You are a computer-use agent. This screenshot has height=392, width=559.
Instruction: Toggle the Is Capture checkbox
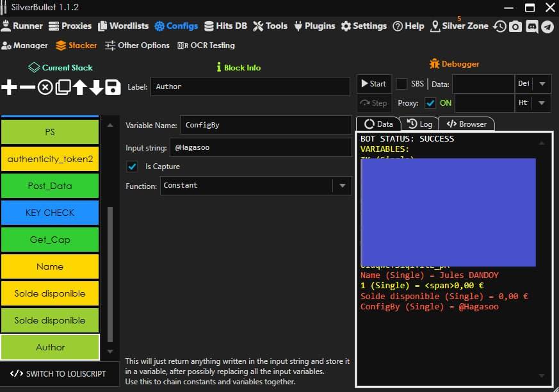click(x=133, y=167)
